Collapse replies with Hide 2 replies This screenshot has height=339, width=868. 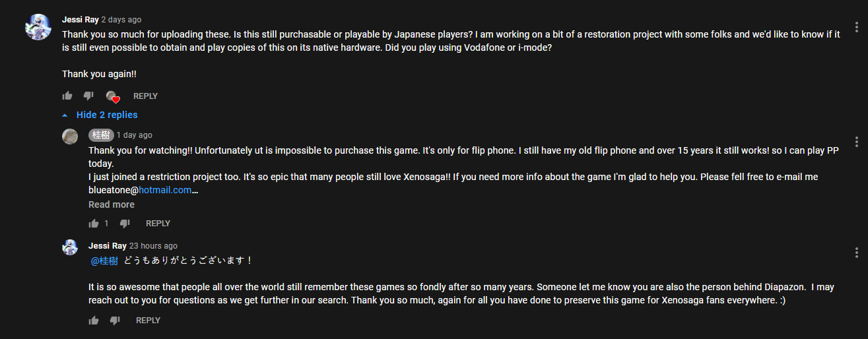[x=107, y=115]
